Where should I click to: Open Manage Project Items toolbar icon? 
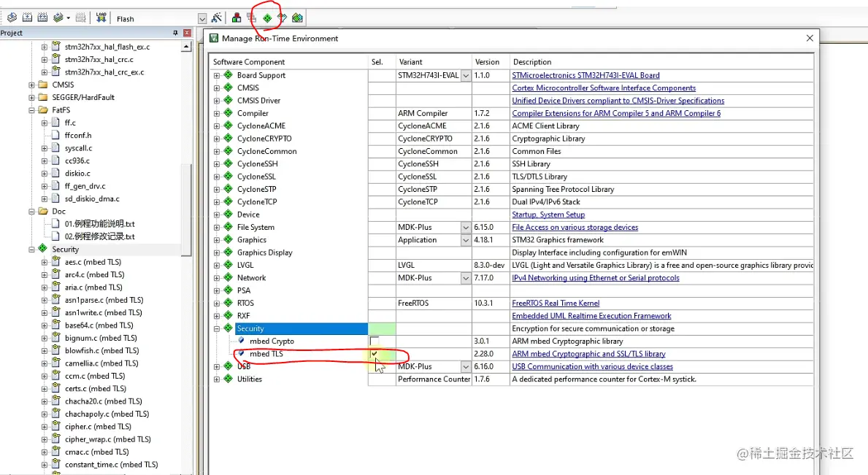point(237,18)
